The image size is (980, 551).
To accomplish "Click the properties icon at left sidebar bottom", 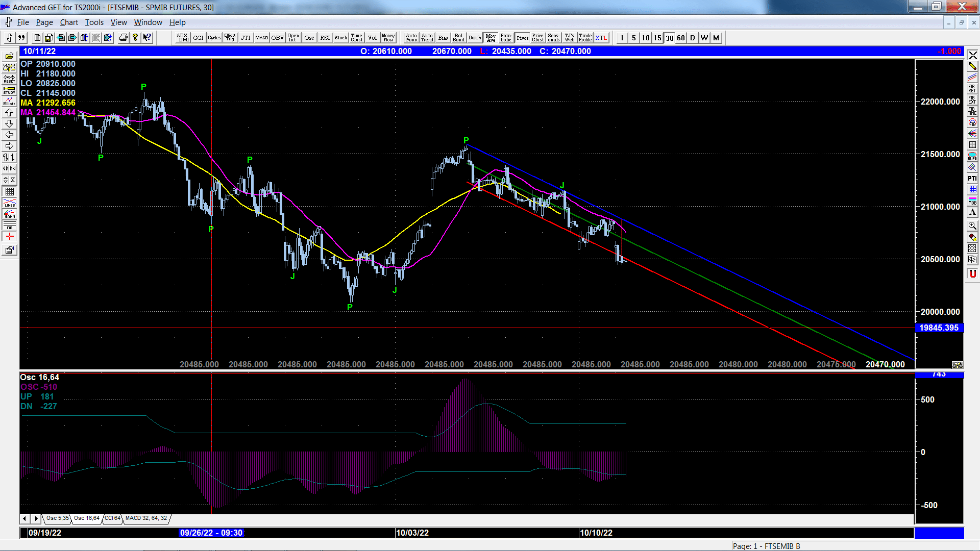I will click(x=9, y=250).
